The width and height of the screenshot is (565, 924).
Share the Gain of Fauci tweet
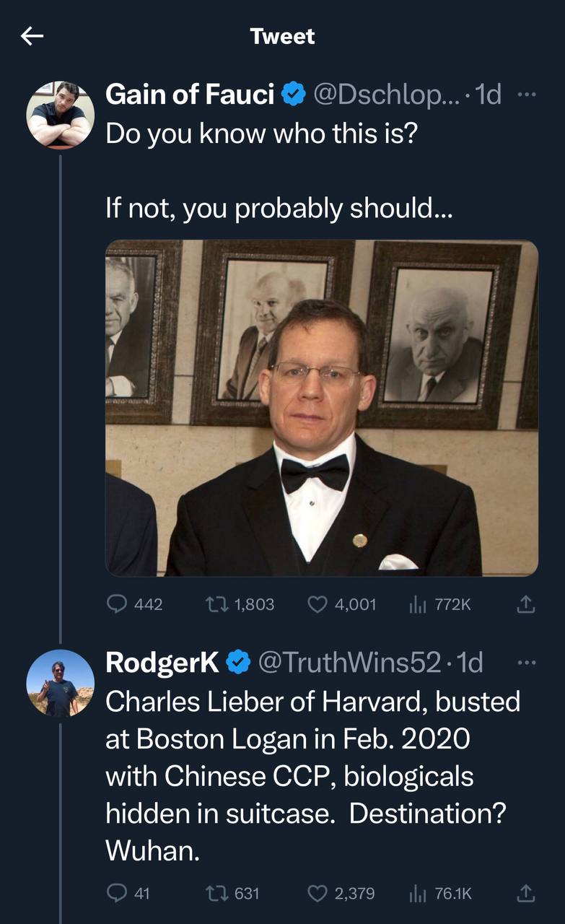click(527, 604)
